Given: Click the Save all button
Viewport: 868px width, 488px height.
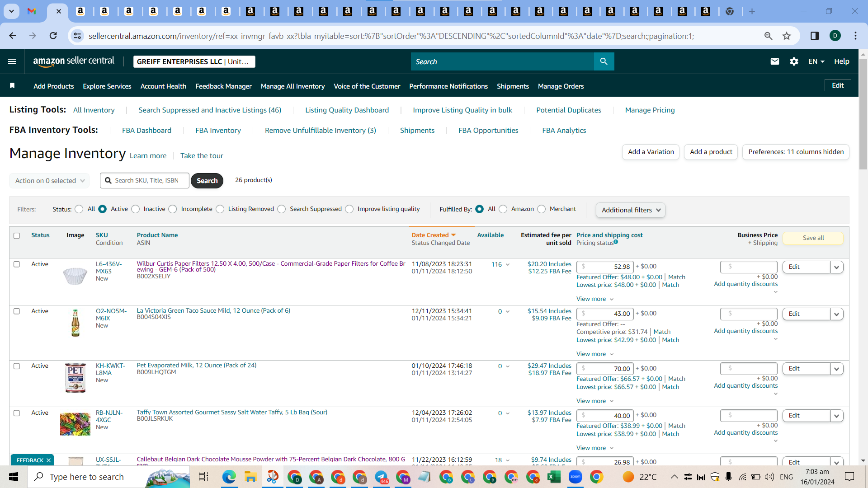Looking at the screenshot, I should point(813,238).
